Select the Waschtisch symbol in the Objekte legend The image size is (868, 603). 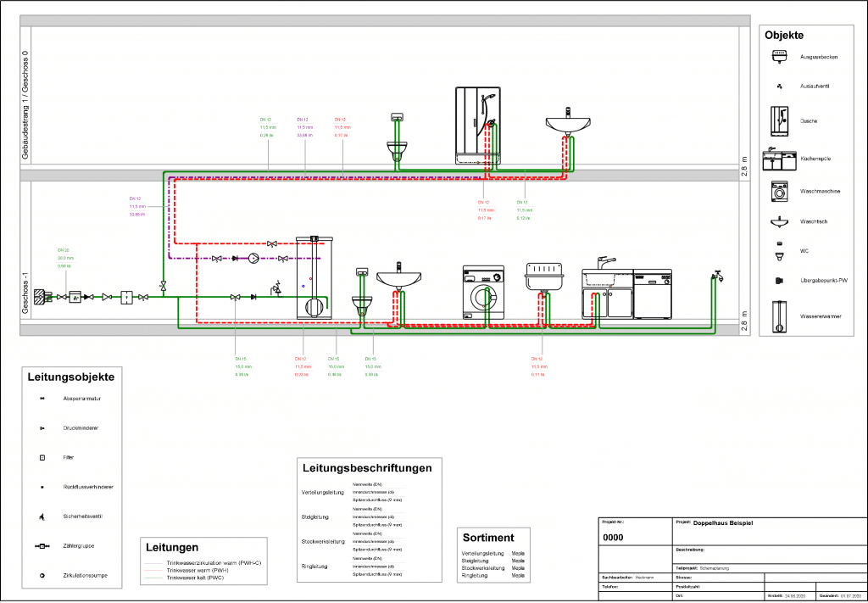[x=780, y=221]
